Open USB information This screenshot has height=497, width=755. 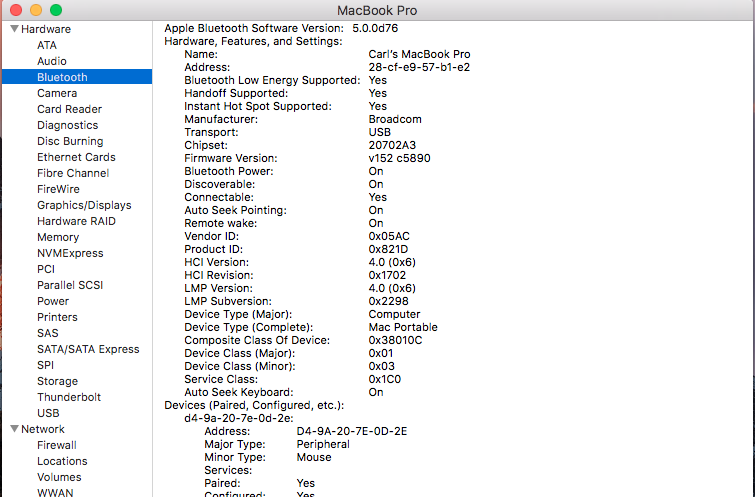pyautogui.click(x=49, y=413)
